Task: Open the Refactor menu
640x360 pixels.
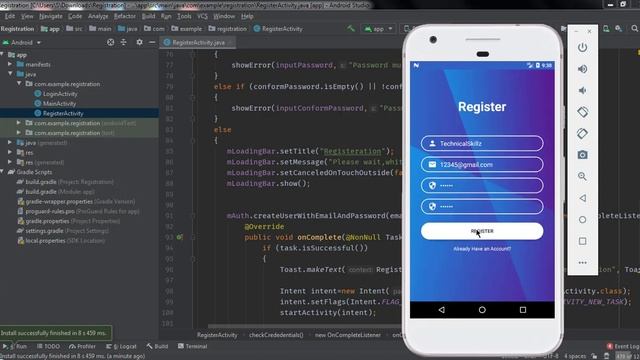Action: point(124,16)
